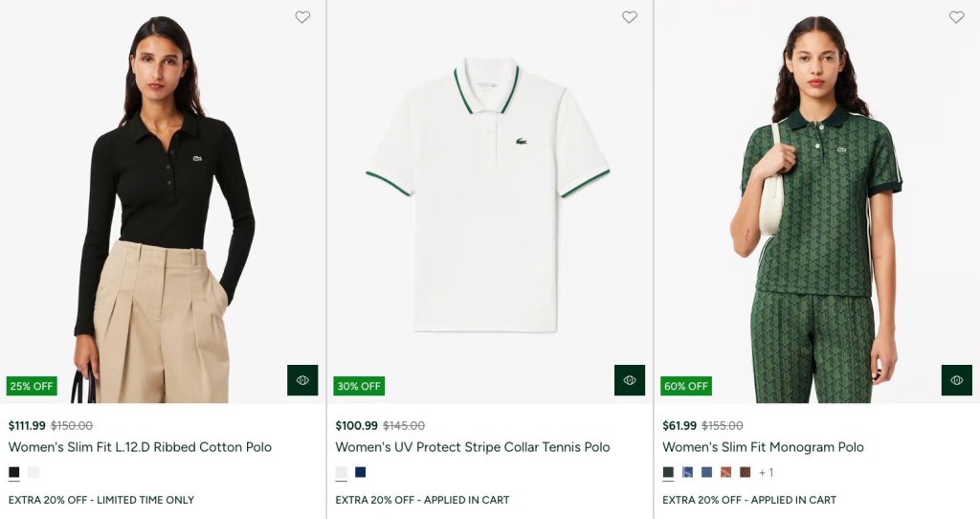Open quick view for Ribbed Cotton Polo
Image resolution: width=980 pixels, height=519 pixels.
302,380
